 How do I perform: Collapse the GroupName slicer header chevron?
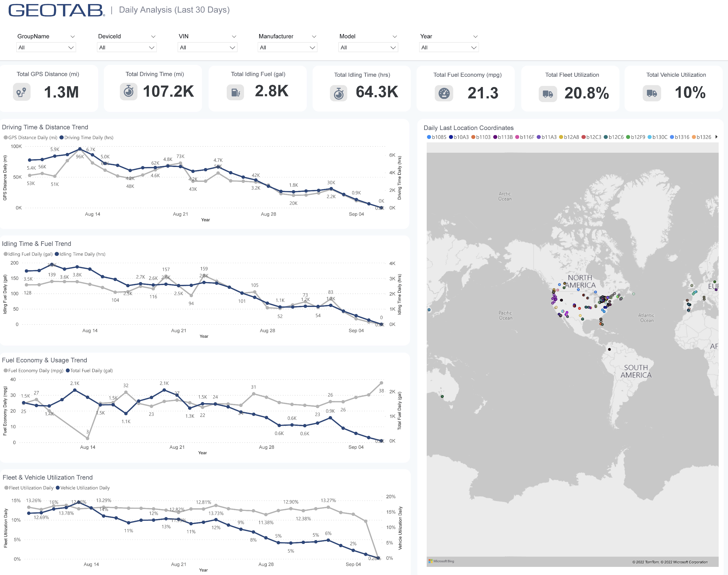[x=72, y=36]
